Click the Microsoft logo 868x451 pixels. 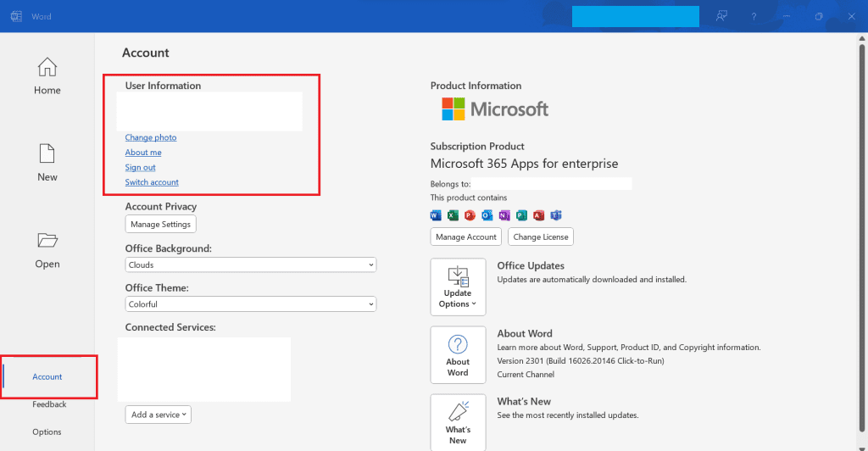[x=495, y=109]
